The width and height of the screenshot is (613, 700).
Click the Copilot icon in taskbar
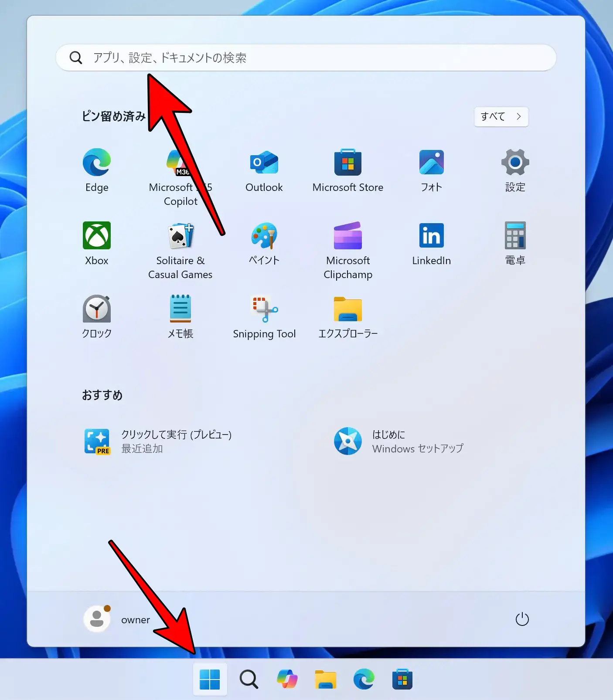tap(287, 679)
